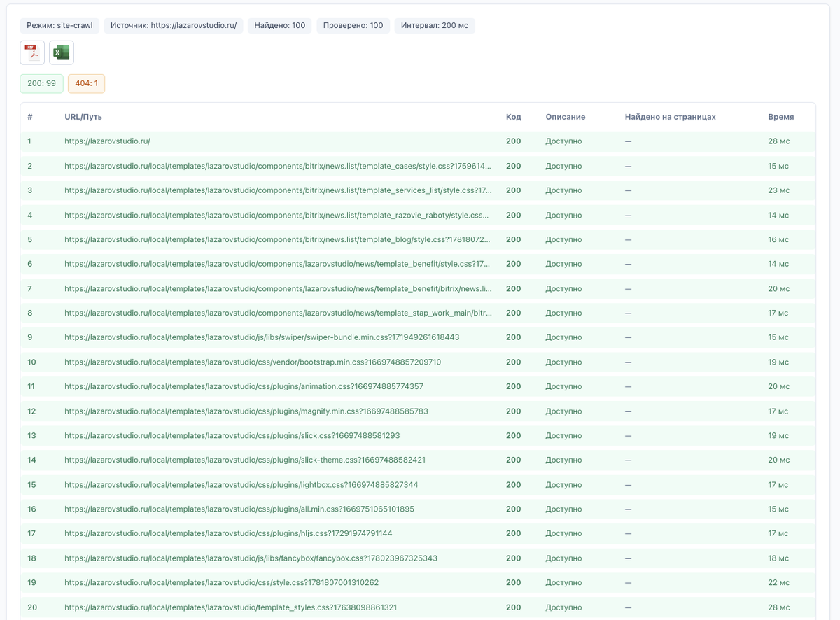Screen dimensions: 840x620
Task: Select the lightbox.css URL
Action: tap(241, 485)
